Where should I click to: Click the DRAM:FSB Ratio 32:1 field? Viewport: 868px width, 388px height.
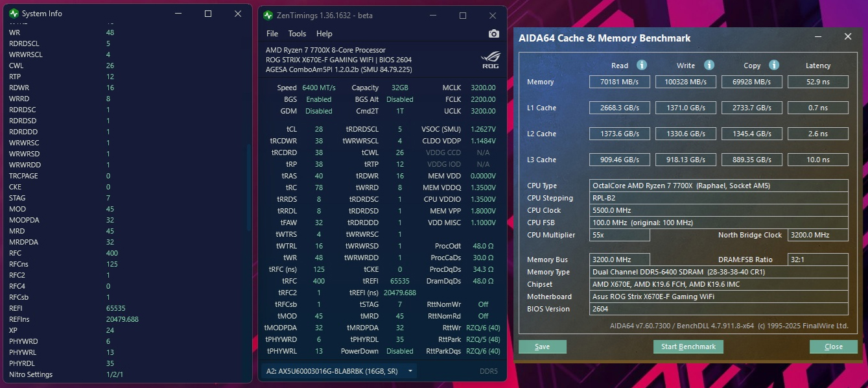tap(818, 260)
